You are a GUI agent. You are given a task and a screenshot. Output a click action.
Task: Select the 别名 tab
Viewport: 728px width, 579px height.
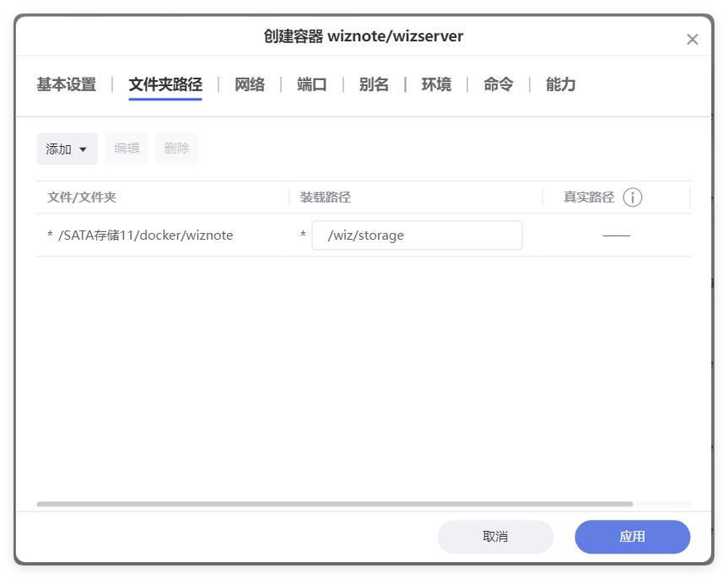tap(373, 84)
